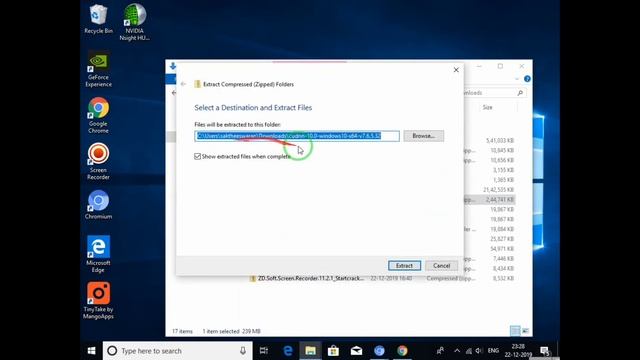640x360 pixels.
Task: Open the taskbar clock and date
Action: pyautogui.click(x=518, y=351)
